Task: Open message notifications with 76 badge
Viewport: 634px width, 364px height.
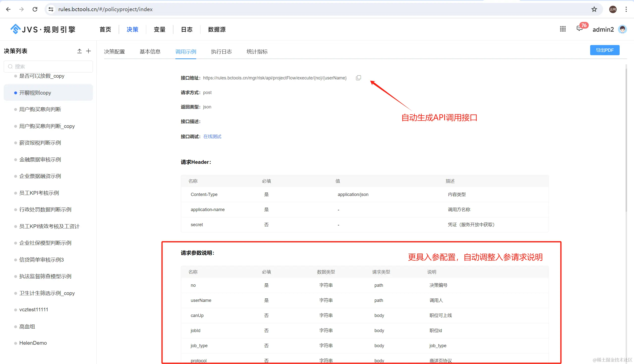Action: [579, 29]
